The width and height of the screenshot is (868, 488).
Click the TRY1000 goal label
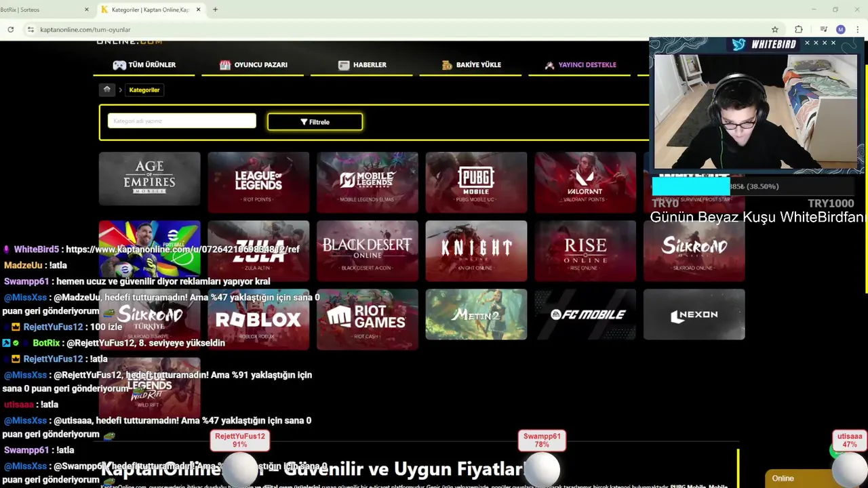(831, 203)
